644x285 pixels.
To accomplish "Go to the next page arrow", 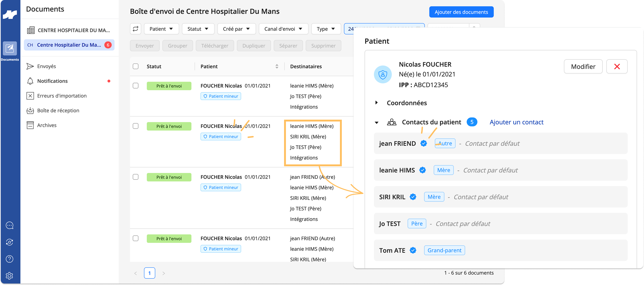I will point(164,273).
